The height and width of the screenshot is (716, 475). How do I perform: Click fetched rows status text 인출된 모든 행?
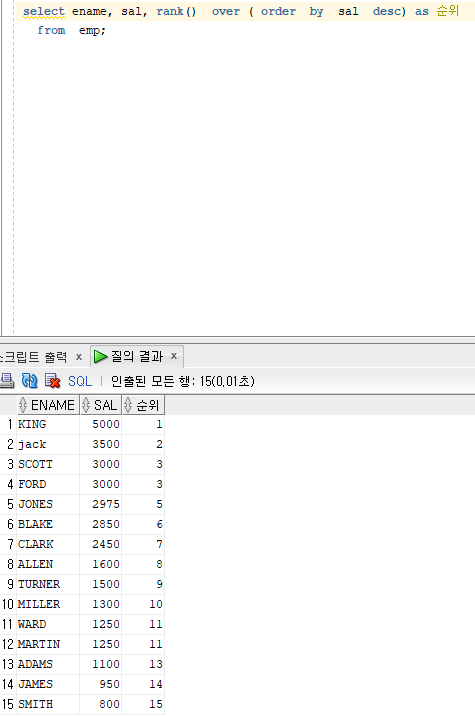[x=154, y=381]
